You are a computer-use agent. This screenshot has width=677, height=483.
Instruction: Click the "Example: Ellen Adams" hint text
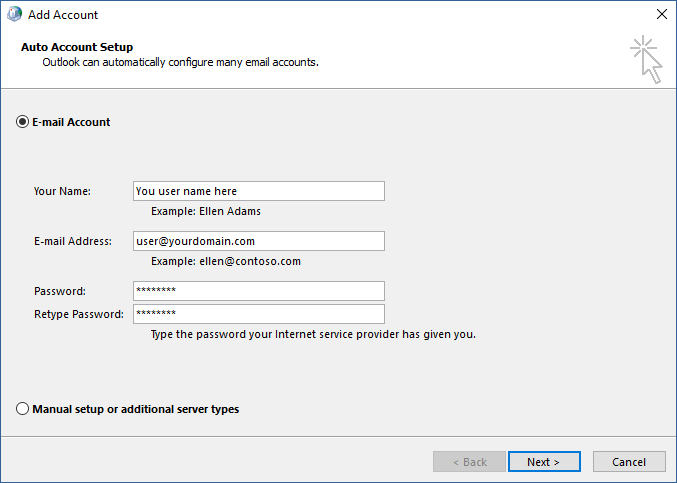(205, 211)
